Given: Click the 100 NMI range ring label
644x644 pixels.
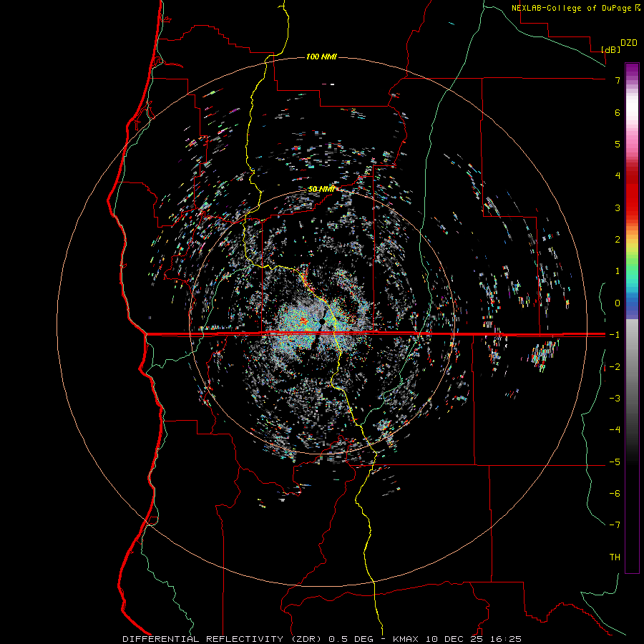Looking at the screenshot, I should tap(321, 57).
